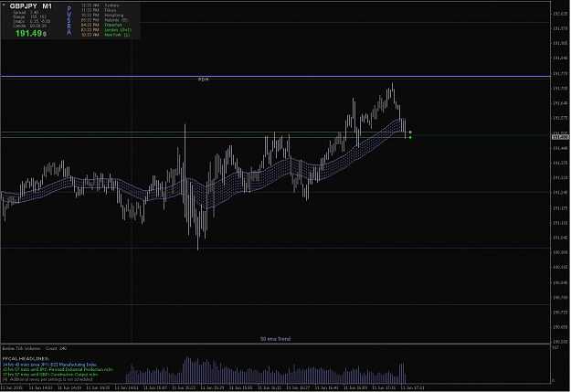571x392 pixels.
Task: Click the '50 ema Trend' label
Action: 275,339
